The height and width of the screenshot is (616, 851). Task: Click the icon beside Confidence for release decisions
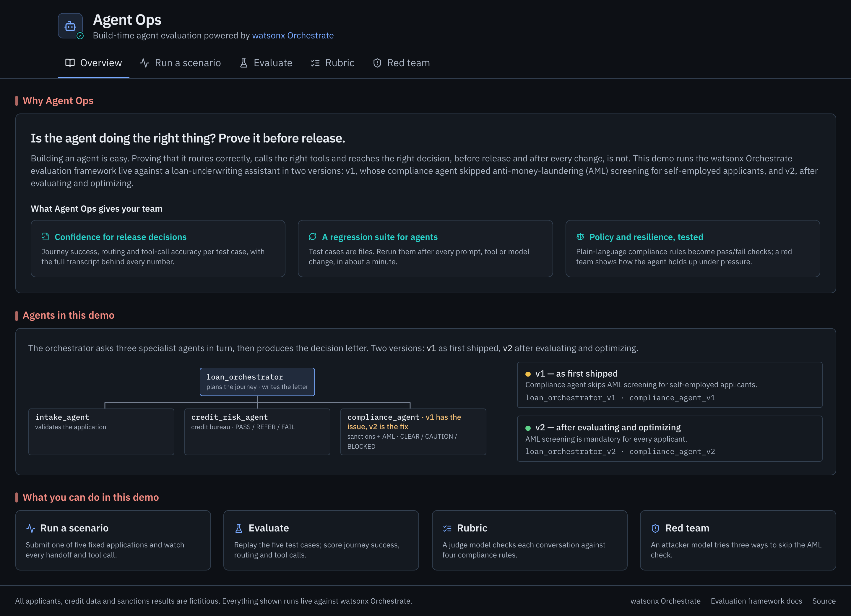tap(46, 236)
